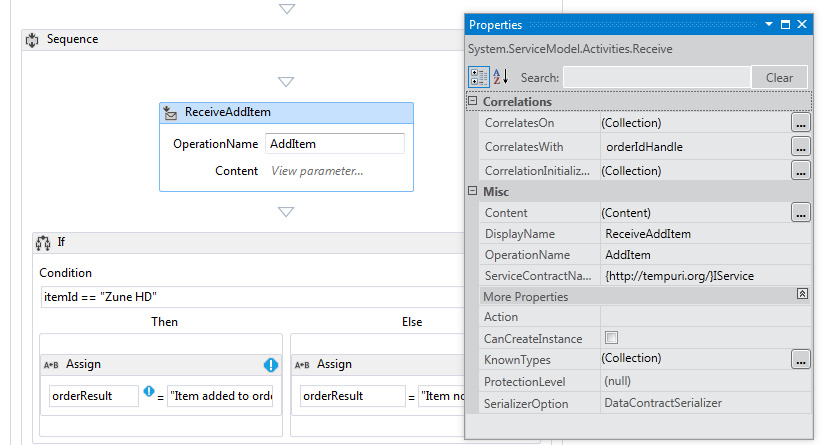The width and height of the screenshot is (835, 445).
Task: Clear the property search
Action: 779,78
